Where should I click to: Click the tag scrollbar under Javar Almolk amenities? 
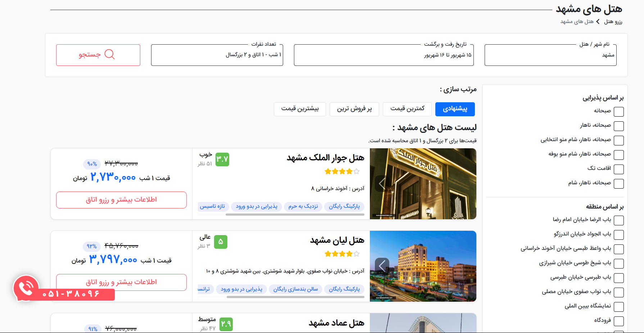(x=295, y=215)
